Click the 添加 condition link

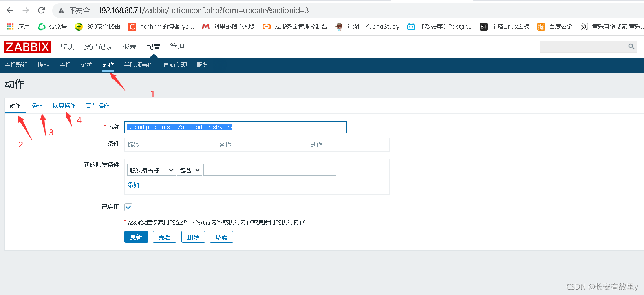(133, 185)
